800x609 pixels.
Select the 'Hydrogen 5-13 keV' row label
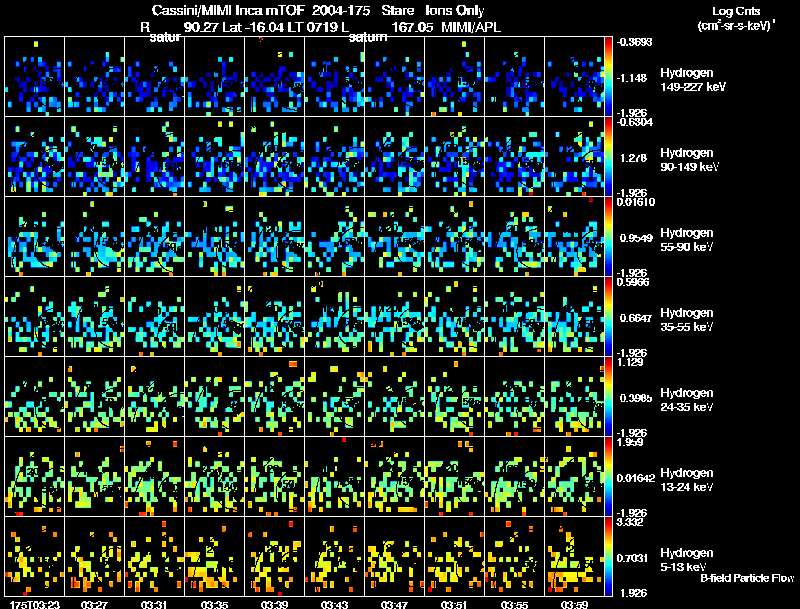(687, 560)
